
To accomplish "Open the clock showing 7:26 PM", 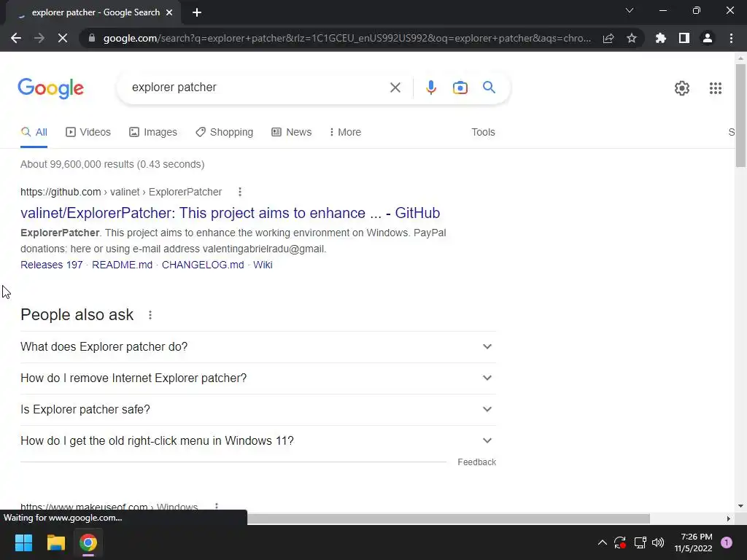I will coord(693,542).
